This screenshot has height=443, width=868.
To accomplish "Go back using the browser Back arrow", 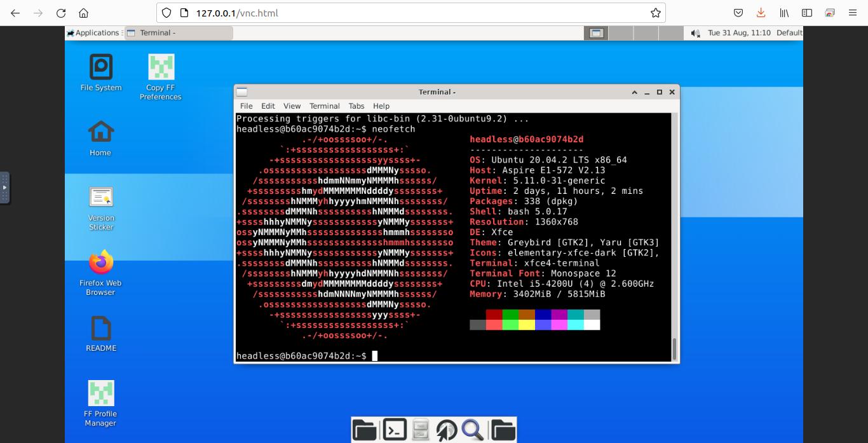I will pyautogui.click(x=15, y=13).
